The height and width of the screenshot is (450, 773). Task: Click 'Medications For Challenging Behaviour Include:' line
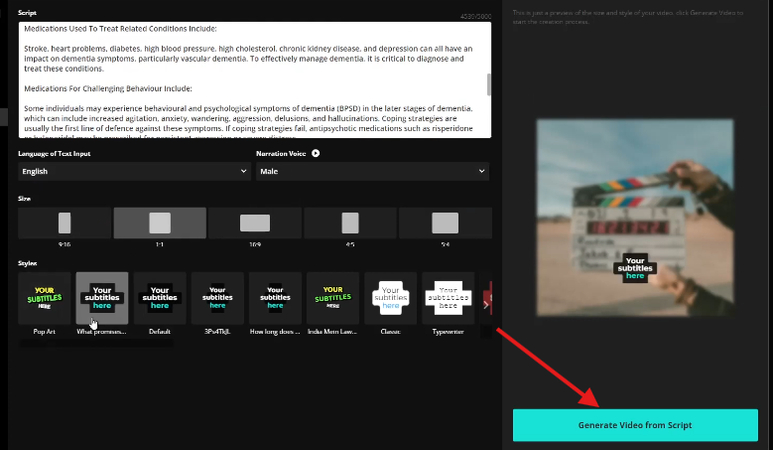pyautogui.click(x=108, y=88)
